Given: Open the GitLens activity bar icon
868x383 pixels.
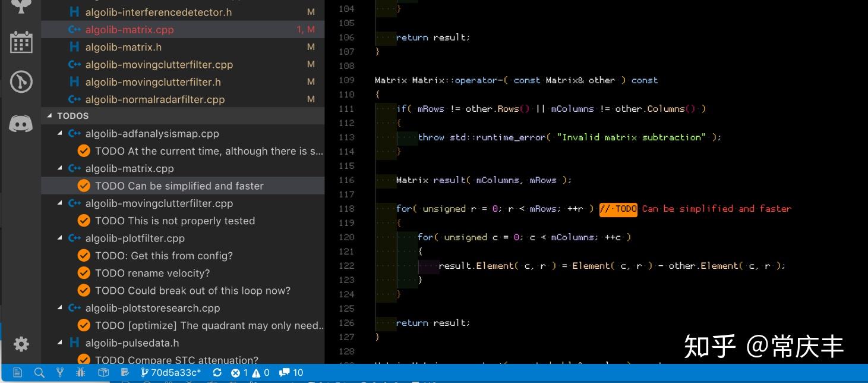Looking at the screenshot, I should pos(21,83).
